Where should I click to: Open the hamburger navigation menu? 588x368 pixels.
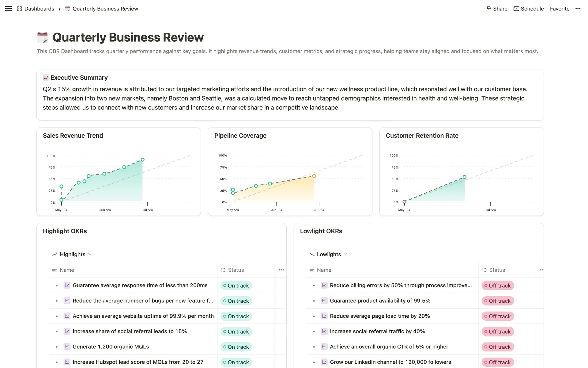pos(9,9)
